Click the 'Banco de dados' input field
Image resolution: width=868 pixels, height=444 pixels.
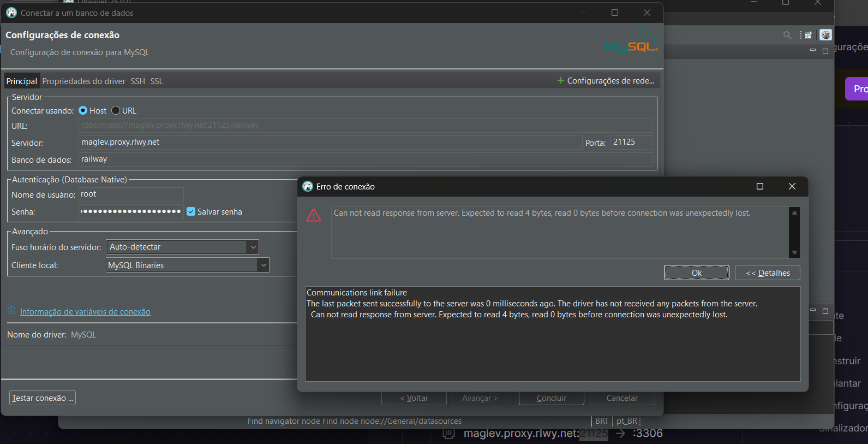[x=366, y=159]
